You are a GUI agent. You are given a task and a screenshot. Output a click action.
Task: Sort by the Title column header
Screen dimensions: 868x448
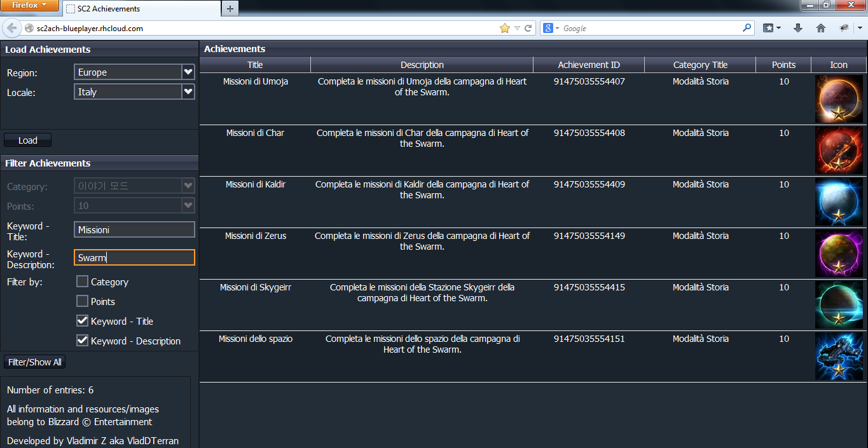[255, 65]
